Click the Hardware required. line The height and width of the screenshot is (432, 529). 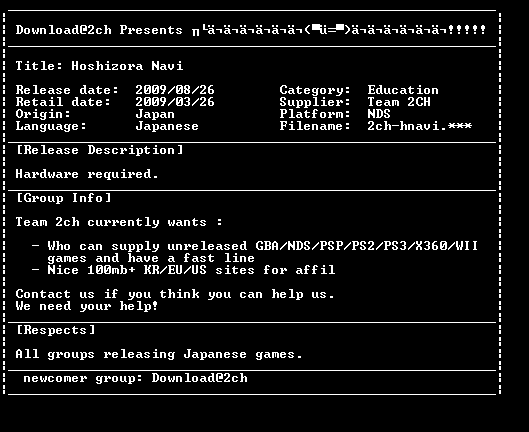click(87, 174)
